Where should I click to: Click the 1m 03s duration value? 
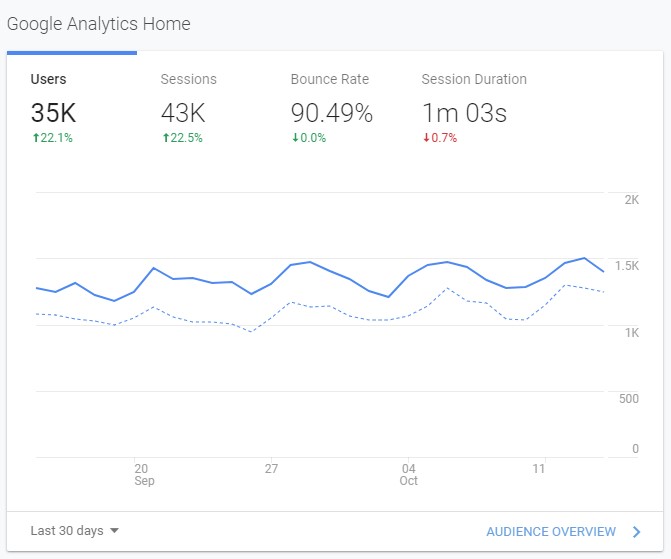pyautogui.click(x=464, y=113)
